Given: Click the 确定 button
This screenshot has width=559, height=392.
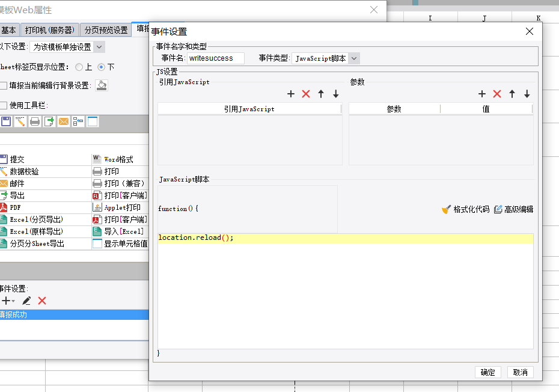Looking at the screenshot, I should (488, 372).
